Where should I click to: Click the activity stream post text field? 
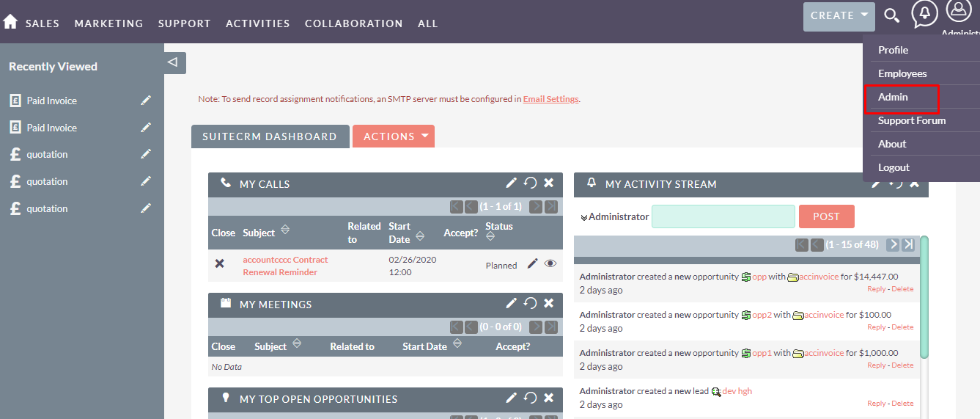pyautogui.click(x=723, y=216)
